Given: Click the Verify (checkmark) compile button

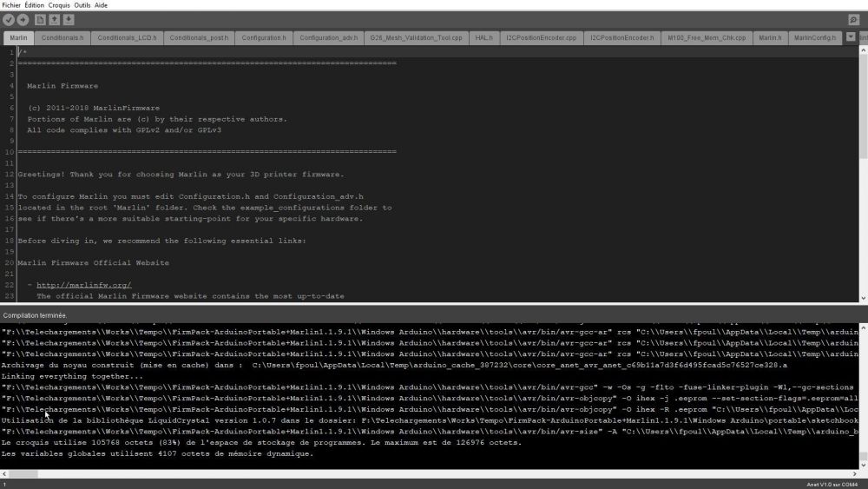Looking at the screenshot, I should [x=9, y=20].
